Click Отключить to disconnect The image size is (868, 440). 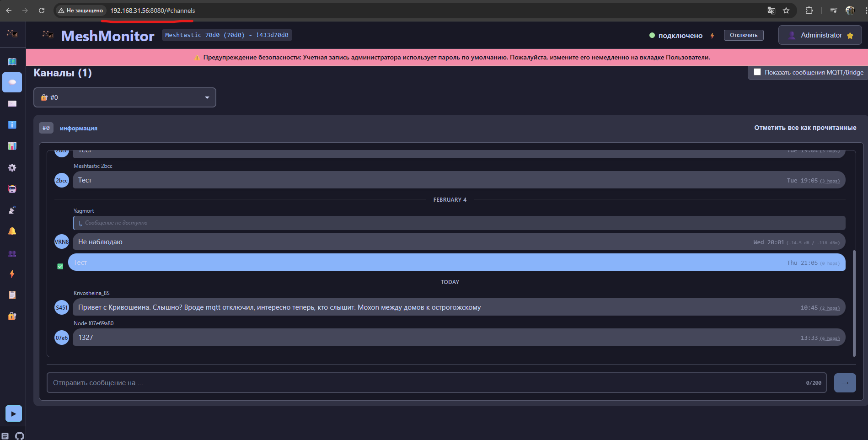pos(743,35)
